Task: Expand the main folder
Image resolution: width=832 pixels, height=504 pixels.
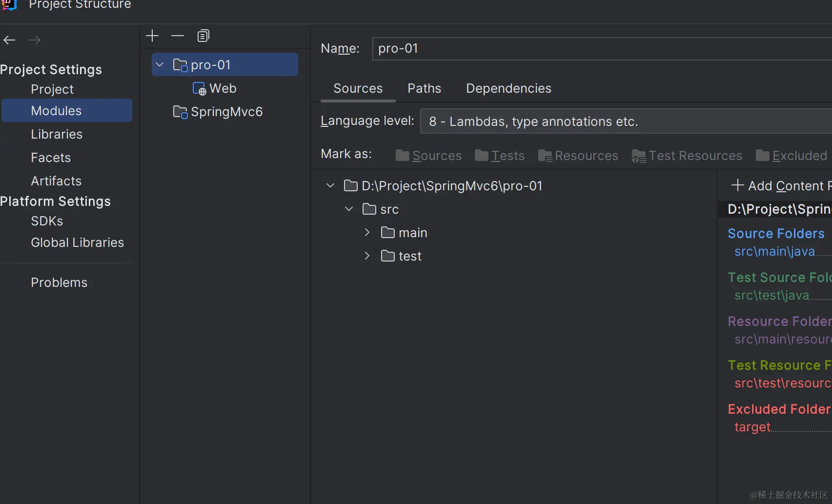Action: [x=367, y=232]
